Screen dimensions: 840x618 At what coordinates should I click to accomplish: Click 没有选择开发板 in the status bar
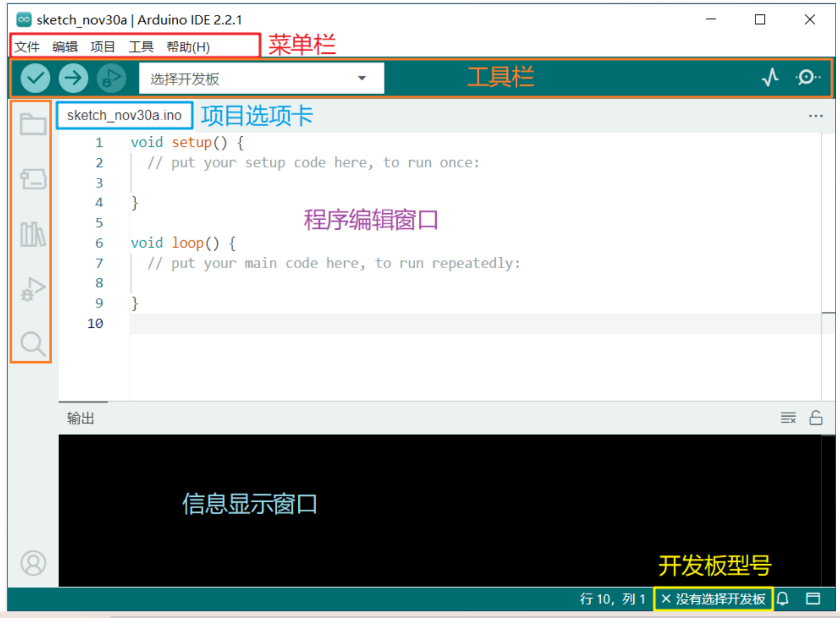tap(713, 599)
